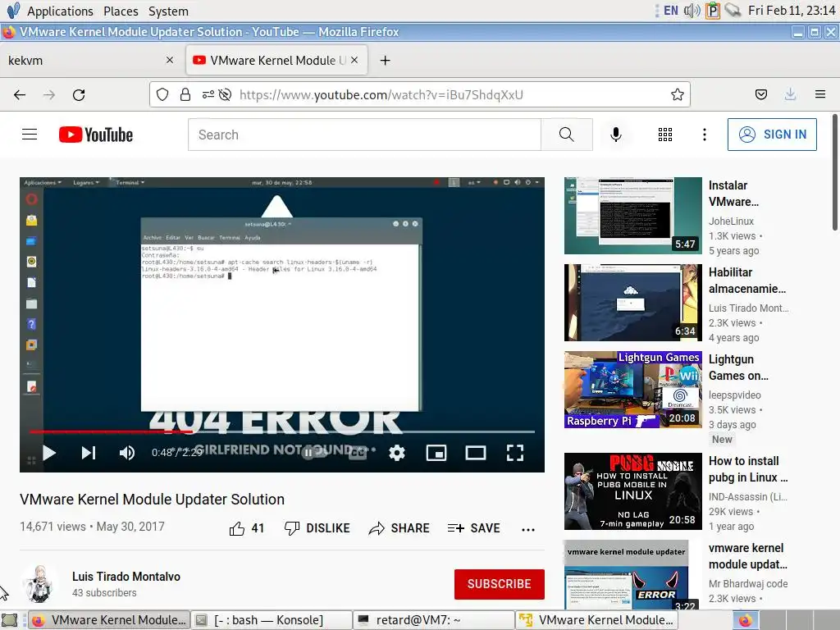840x630 pixels.
Task: Click the SHARE button
Action: pos(399,528)
